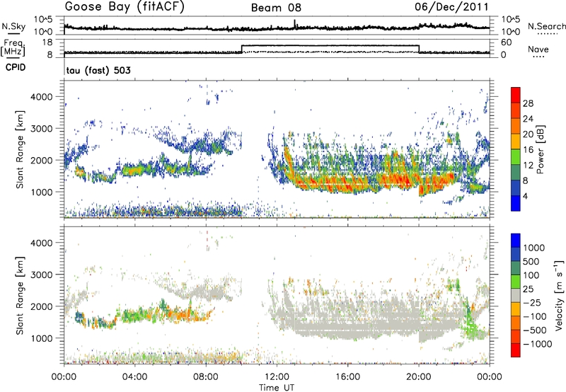Select the 08:00 time tick label
Screen dimensions: 566x392
coord(206,377)
